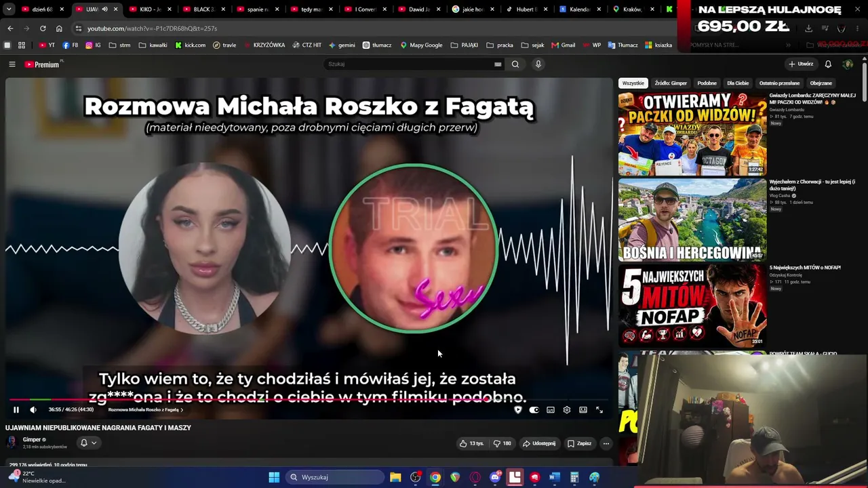
Task: Dislike the video (180)
Action: [502, 443]
